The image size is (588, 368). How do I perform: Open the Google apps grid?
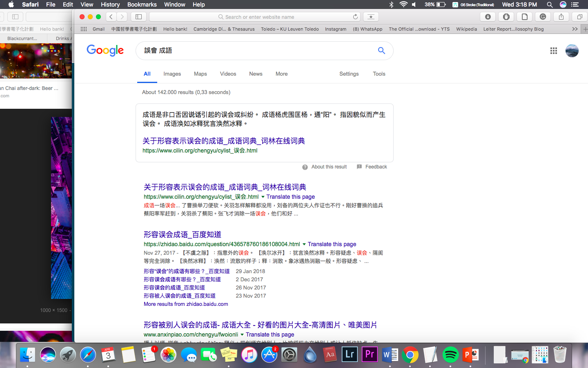point(554,51)
